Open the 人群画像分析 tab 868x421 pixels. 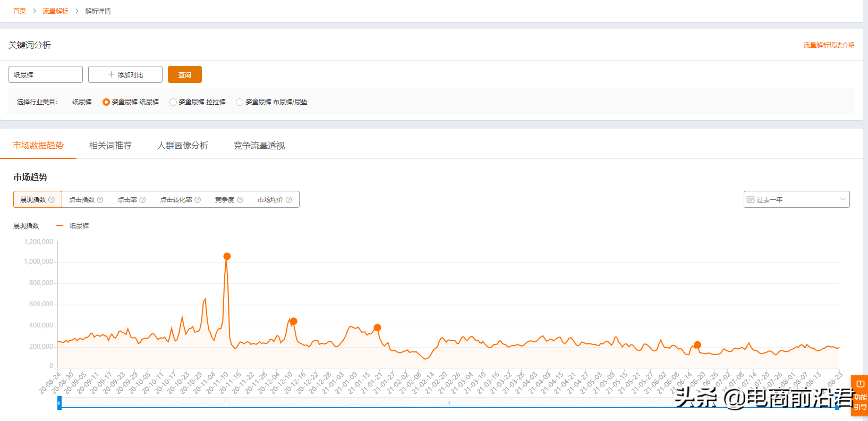click(x=183, y=146)
